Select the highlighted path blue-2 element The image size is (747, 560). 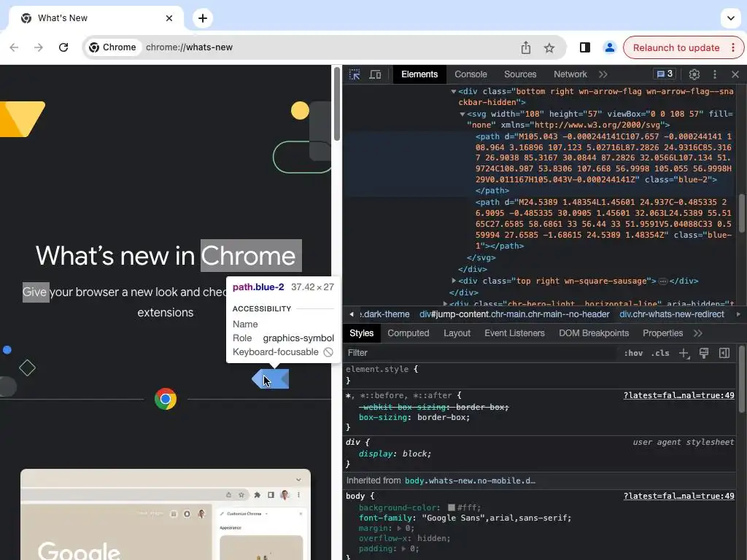pos(603,163)
